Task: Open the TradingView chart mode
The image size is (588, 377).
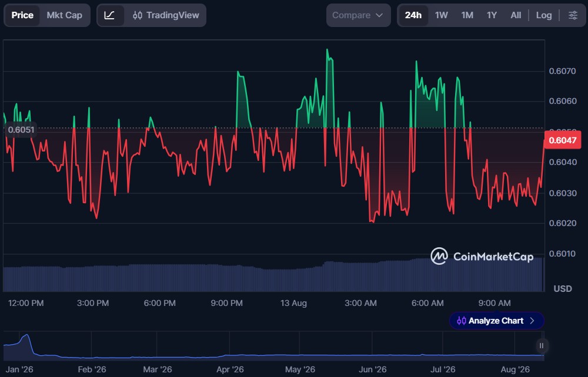Action: 166,15
